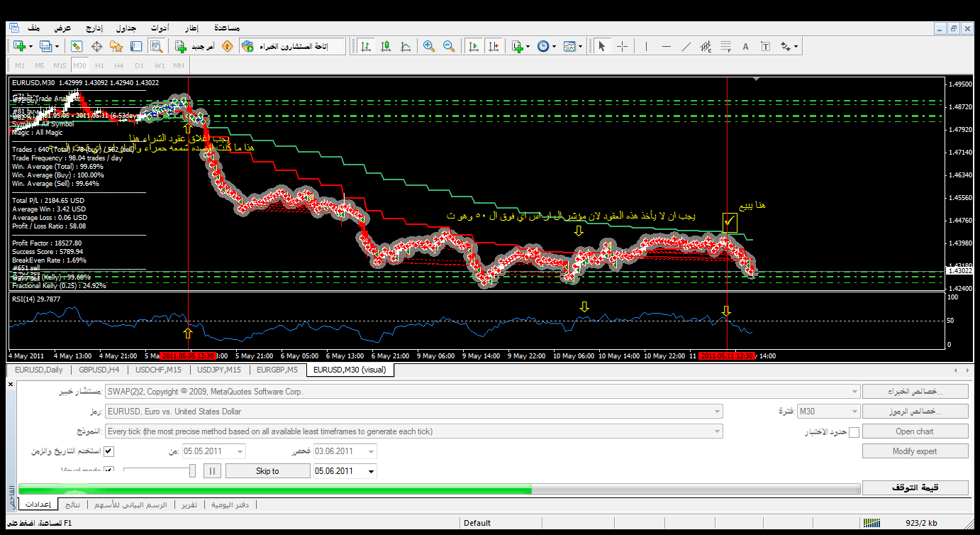Switch timeframe to M1
Viewport: 980px width, 535px height.
click(20, 65)
